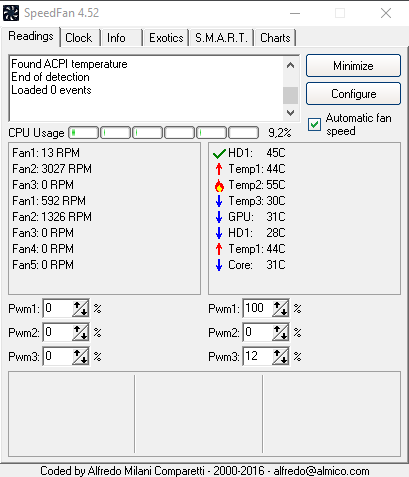The height and width of the screenshot is (477, 409).
Task: Click into the left Pwm1 value field
Action: (x=58, y=309)
